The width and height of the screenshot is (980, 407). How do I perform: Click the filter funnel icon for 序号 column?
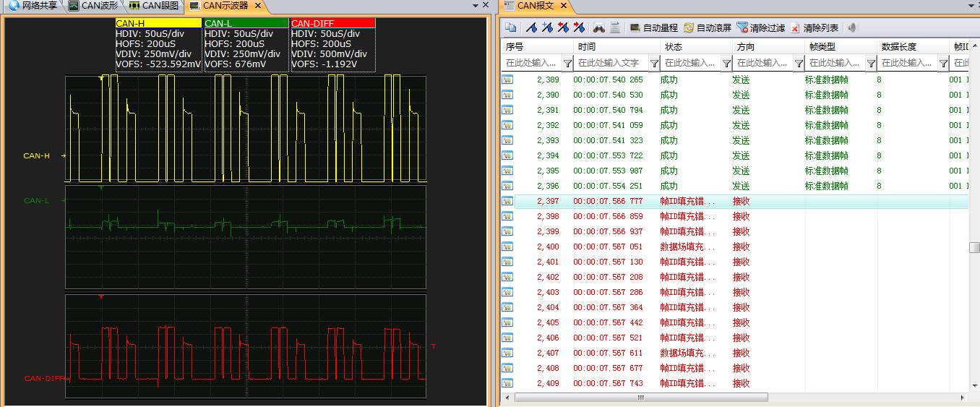[x=567, y=64]
